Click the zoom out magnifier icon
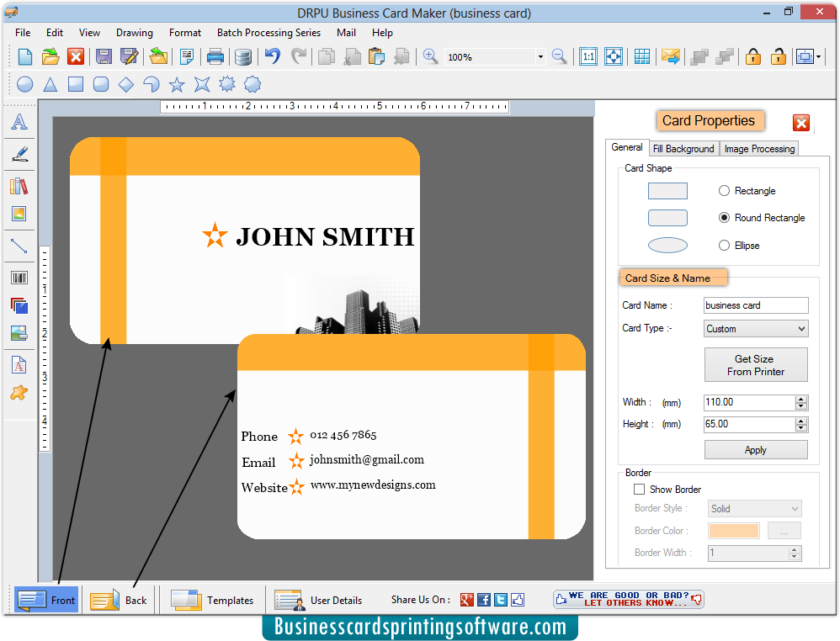Viewport: 840px width, 641px height. (559, 56)
